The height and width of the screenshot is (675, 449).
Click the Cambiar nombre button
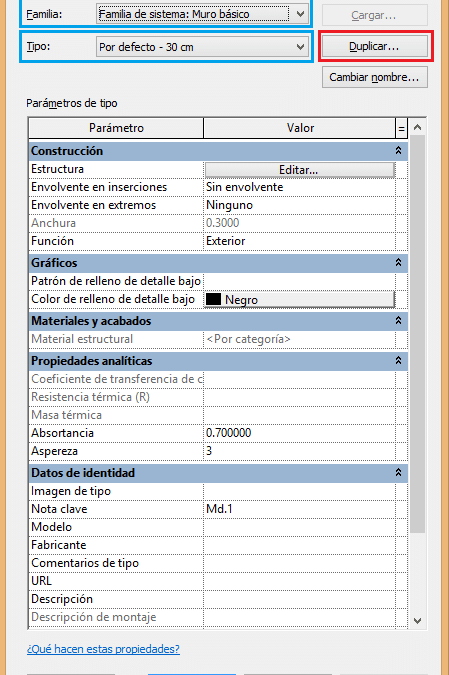375,77
